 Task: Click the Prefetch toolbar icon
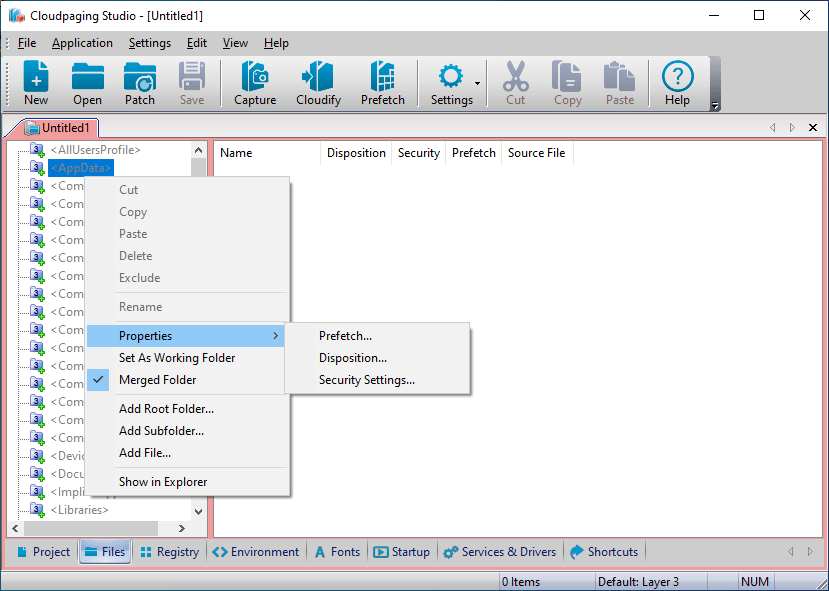pos(383,84)
